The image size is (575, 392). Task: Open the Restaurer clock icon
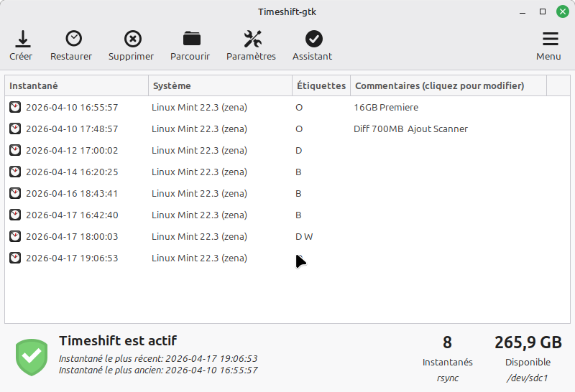coord(73,39)
